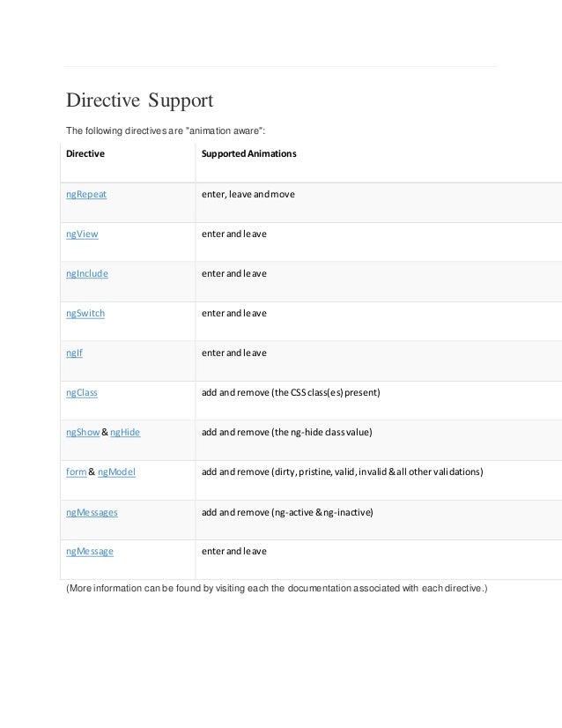562x728 pixels.
Task: Open the ngClass directive link
Action: [x=82, y=393]
